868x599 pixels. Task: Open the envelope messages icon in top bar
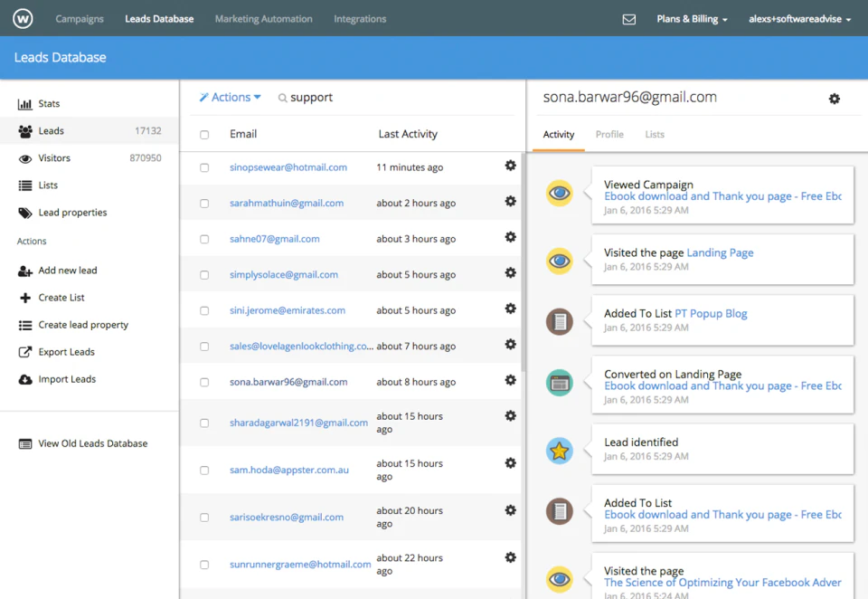point(628,17)
